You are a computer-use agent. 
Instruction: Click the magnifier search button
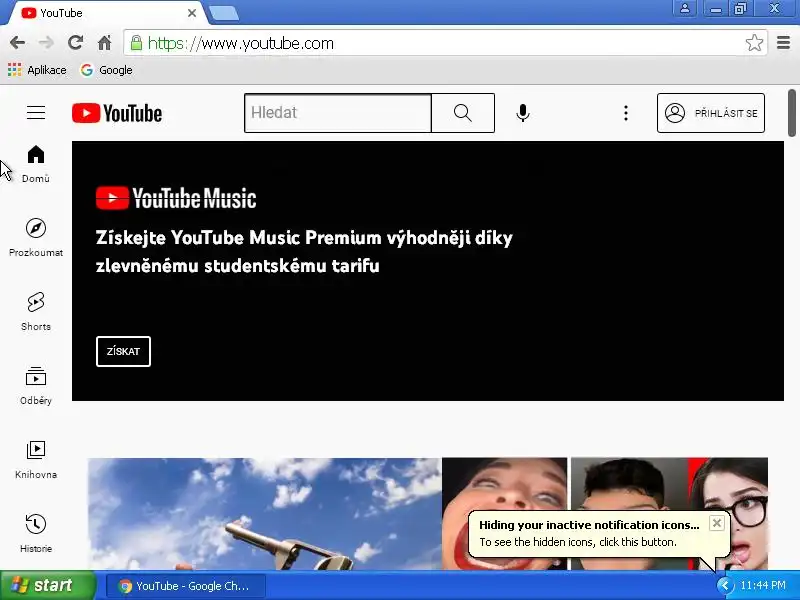coord(463,113)
